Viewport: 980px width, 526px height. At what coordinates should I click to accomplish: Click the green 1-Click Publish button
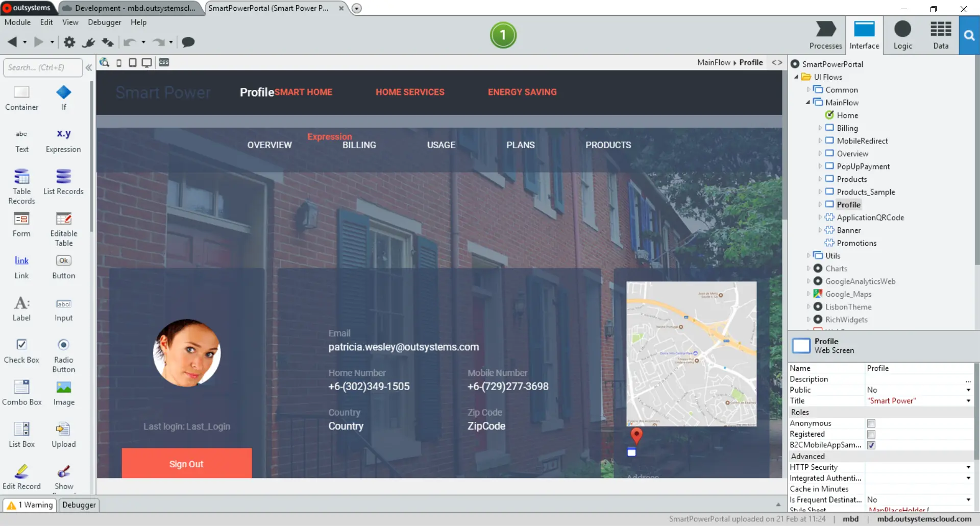pyautogui.click(x=503, y=35)
